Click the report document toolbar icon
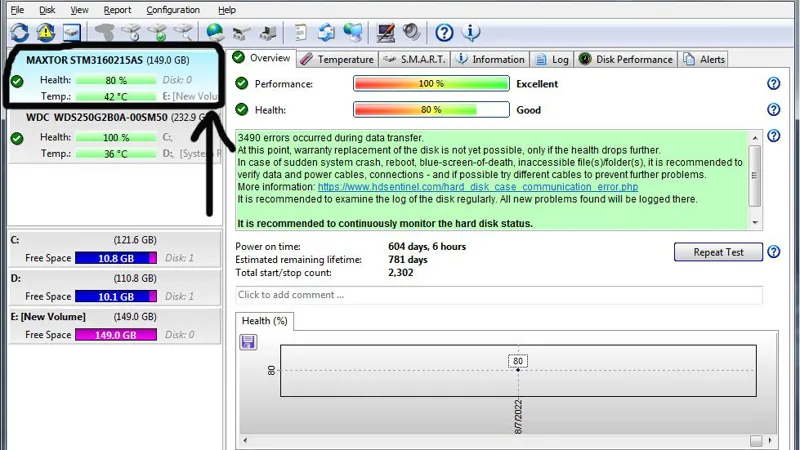This screenshot has height=450, width=800. (300, 33)
